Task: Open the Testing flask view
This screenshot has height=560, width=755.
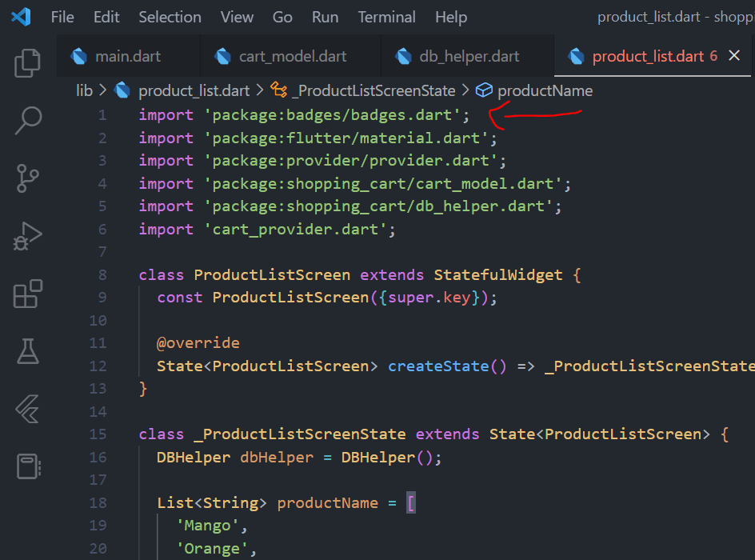Action: coord(27,351)
